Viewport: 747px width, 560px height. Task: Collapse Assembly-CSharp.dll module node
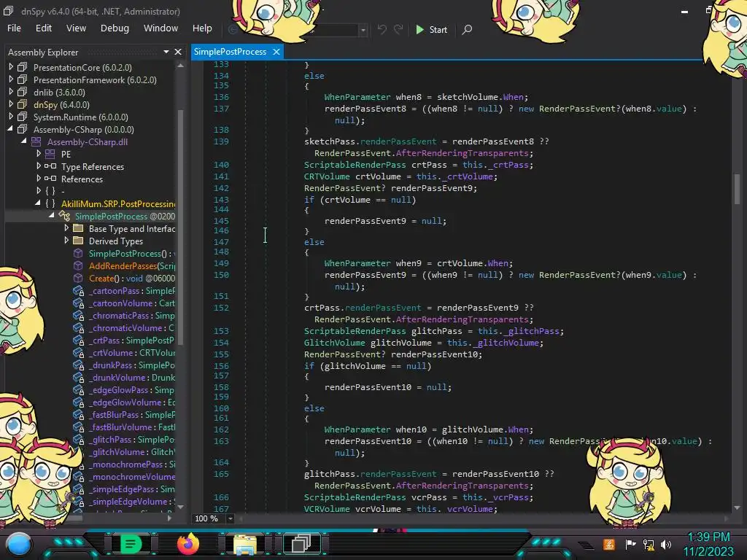point(24,141)
